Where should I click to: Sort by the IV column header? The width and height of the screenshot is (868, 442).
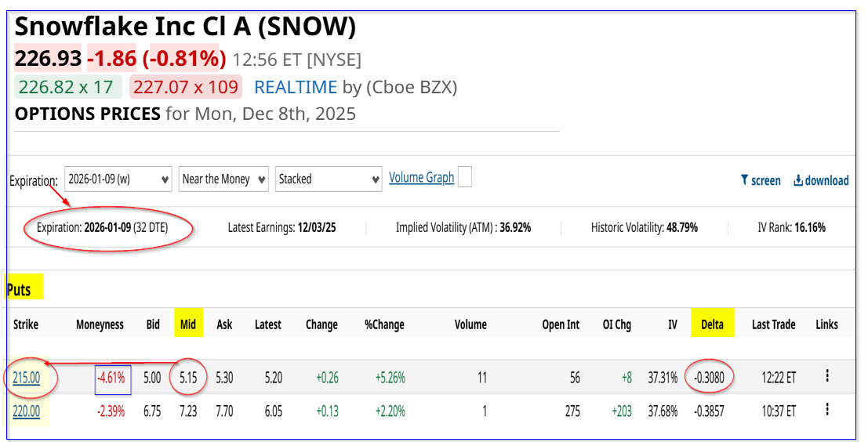672,324
